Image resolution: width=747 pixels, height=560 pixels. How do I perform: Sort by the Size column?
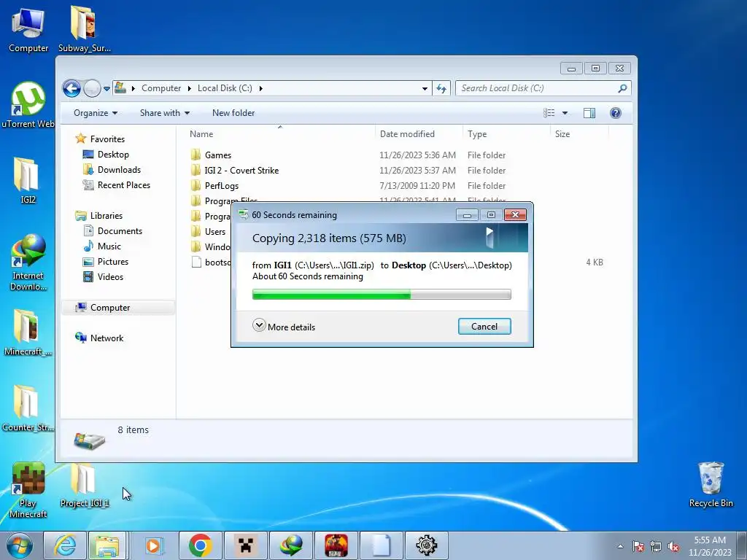pyautogui.click(x=579, y=134)
